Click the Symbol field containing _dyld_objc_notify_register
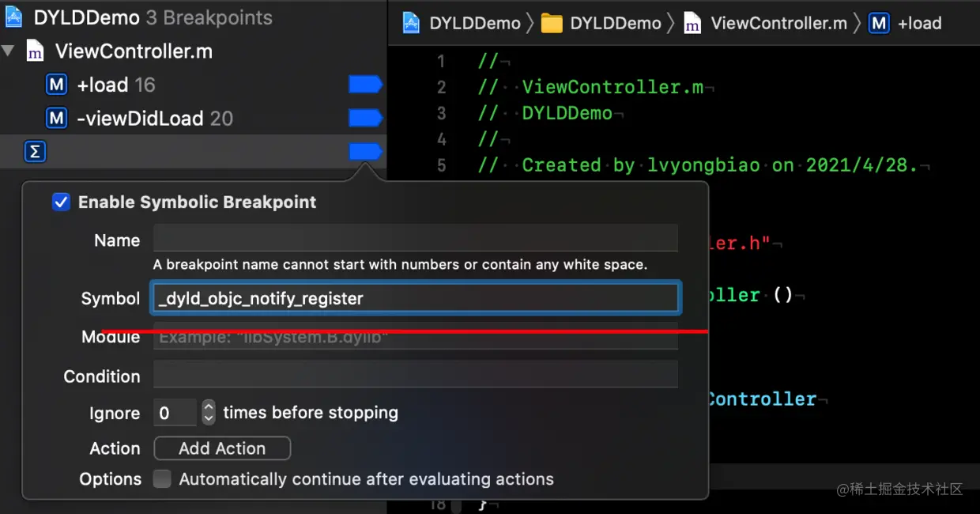 tap(416, 298)
